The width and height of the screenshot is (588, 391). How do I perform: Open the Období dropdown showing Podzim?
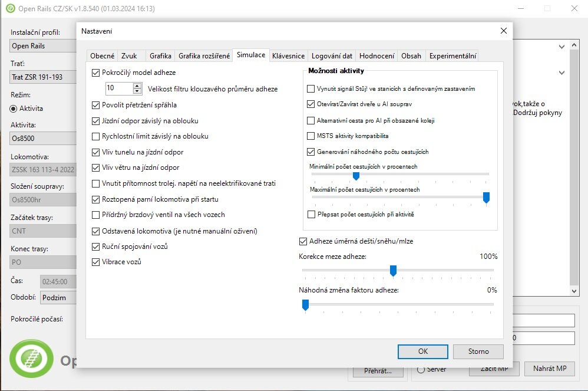[58, 298]
